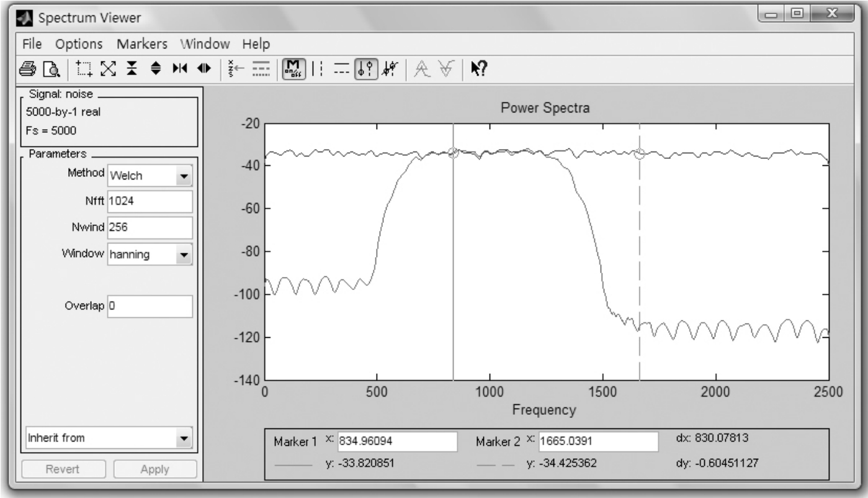Click the dy: -0.60451127 readout

pos(717,463)
